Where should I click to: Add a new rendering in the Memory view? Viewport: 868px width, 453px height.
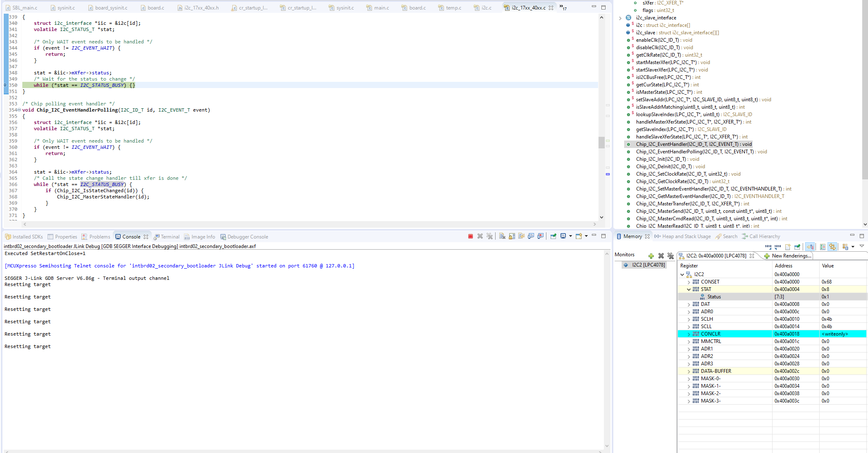click(x=788, y=246)
